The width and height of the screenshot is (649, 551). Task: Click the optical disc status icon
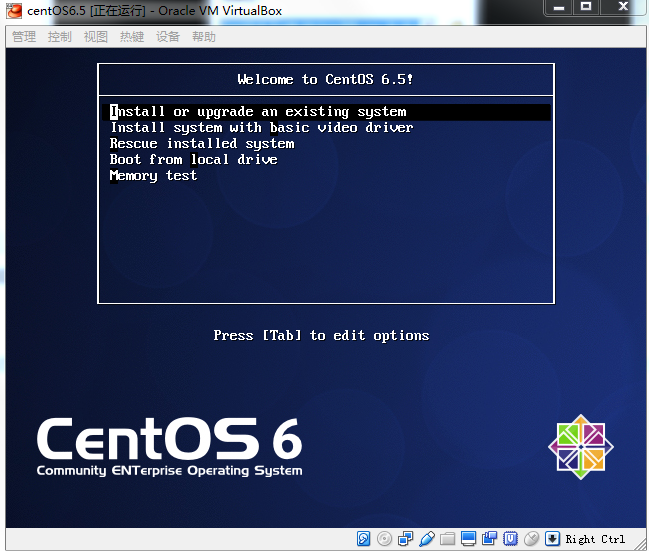click(x=385, y=539)
